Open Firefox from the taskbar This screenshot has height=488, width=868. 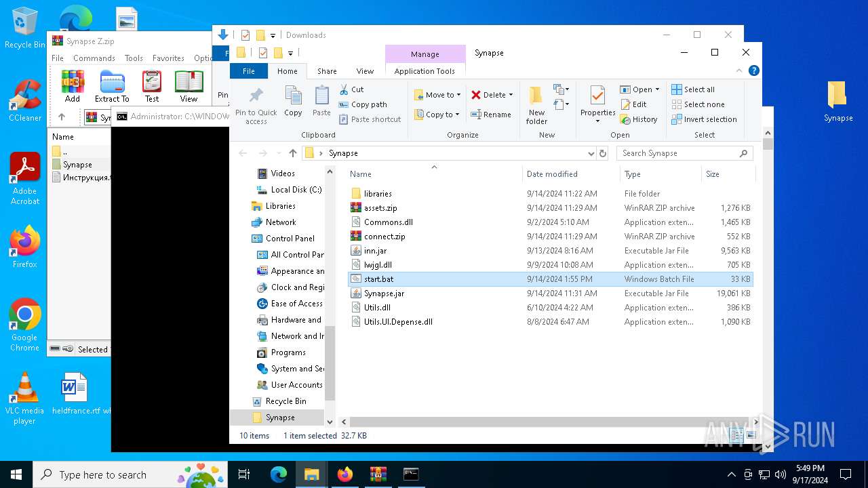click(345, 474)
